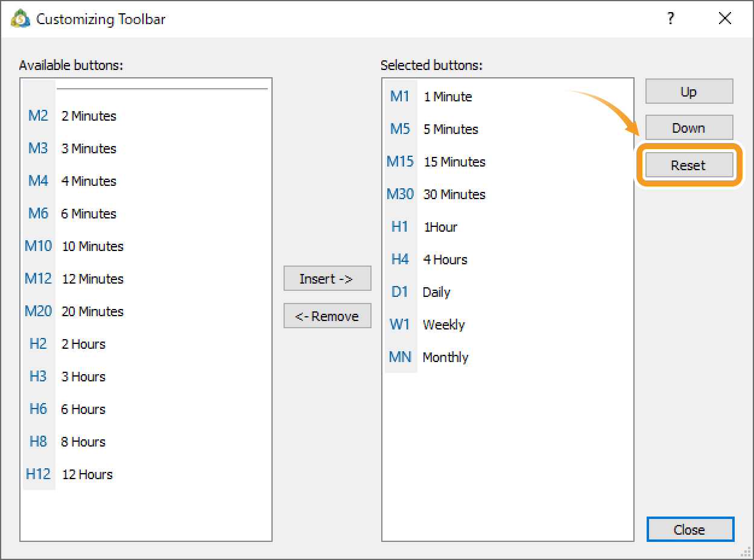Select the H3 timeframe icon
Image resolution: width=754 pixels, height=560 pixels.
point(38,377)
